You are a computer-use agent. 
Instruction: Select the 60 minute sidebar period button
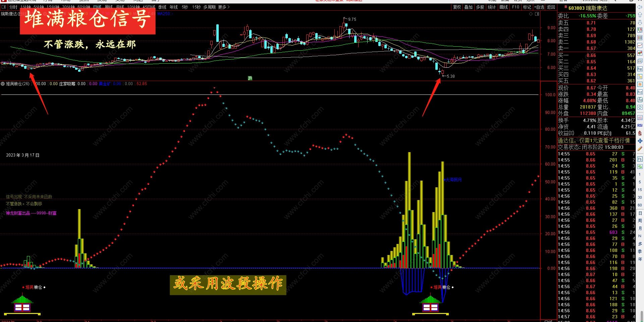(640, 205)
